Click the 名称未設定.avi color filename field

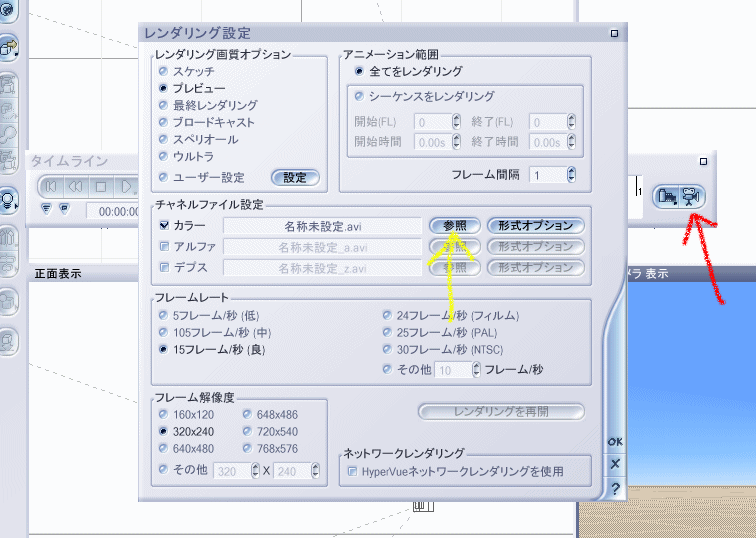[323, 226]
